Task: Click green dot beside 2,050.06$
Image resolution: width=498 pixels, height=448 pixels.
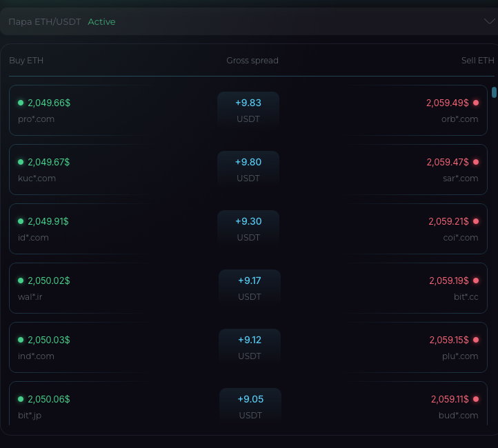Action: click(x=21, y=399)
